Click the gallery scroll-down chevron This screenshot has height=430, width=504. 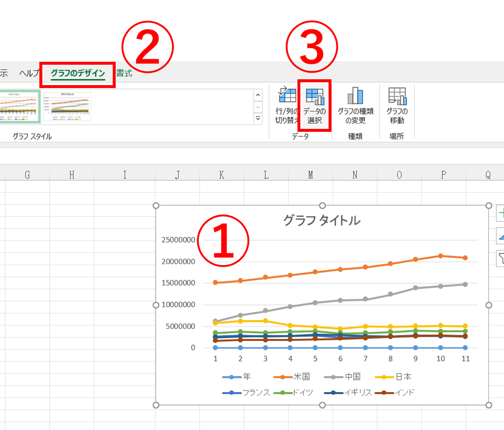258,108
